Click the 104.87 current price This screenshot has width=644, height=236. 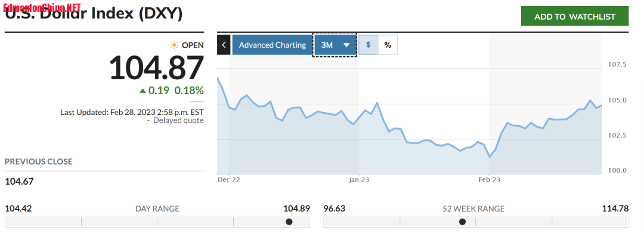(156, 68)
